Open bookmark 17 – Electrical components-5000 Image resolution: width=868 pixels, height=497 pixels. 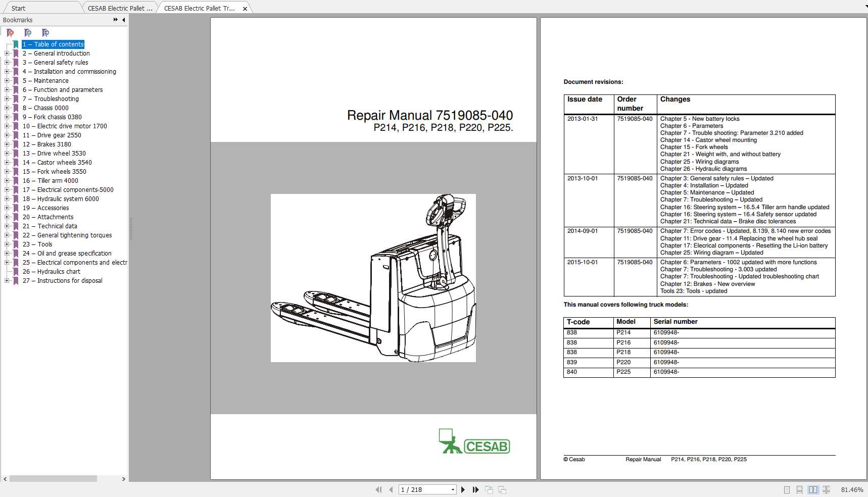pyautogui.click(x=68, y=190)
